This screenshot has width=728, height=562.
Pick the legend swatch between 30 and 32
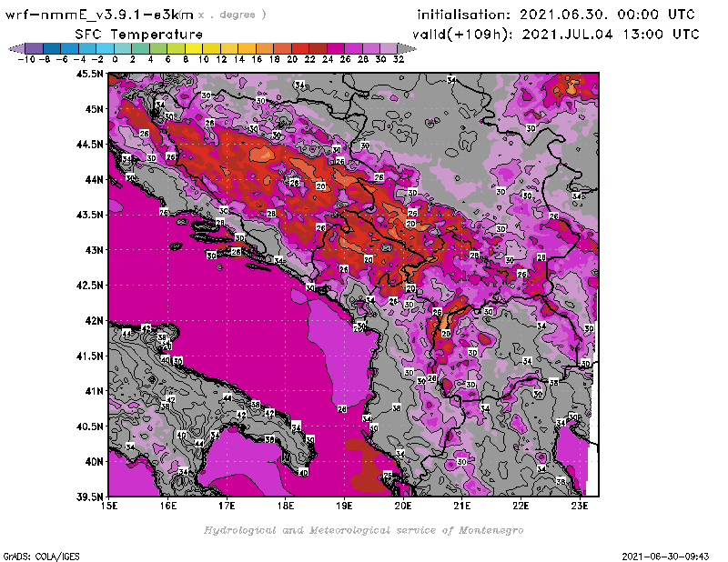[389, 48]
